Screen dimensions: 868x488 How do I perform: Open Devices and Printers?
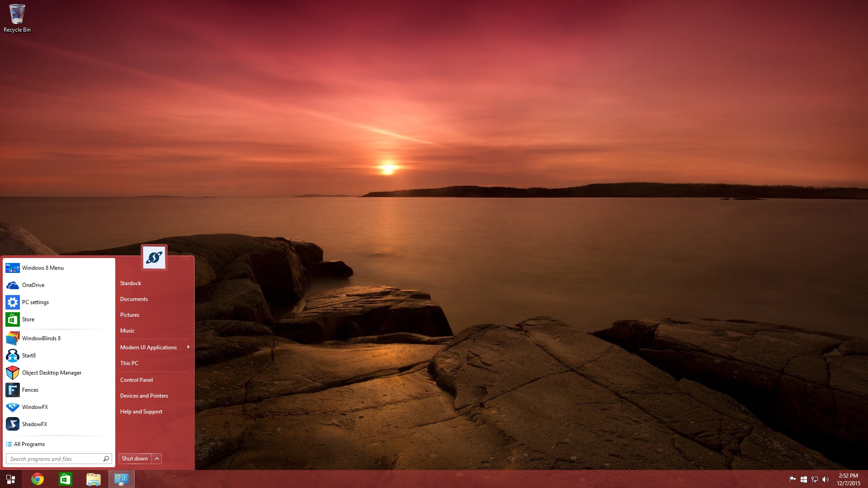(144, 396)
